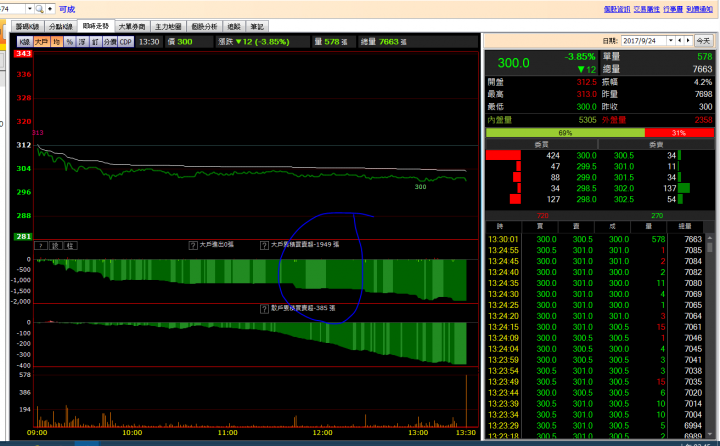Image resolution: width=720 pixels, height=446 pixels.
Task: Click the 個股資訊 link
Action: pyautogui.click(x=617, y=9)
